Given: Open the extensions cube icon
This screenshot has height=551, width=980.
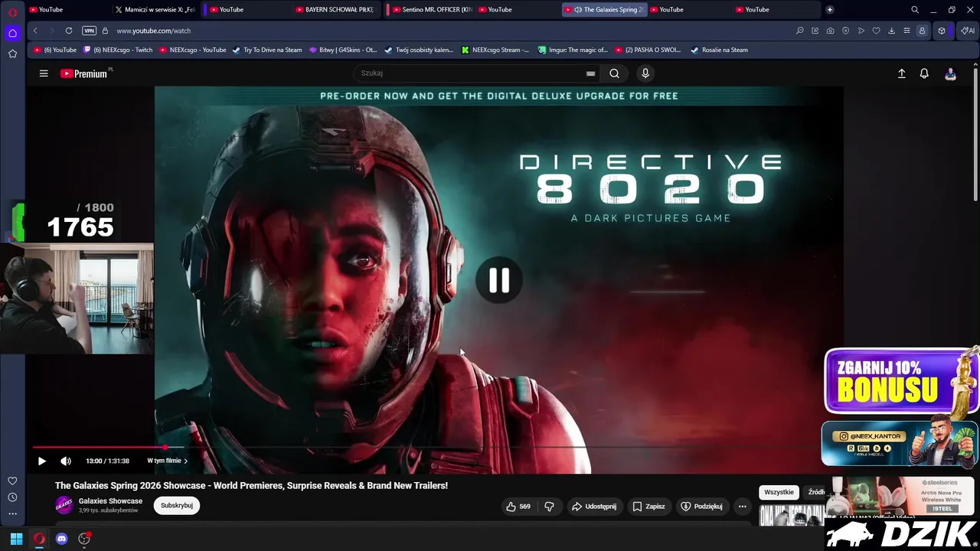Looking at the screenshot, I should [x=942, y=31].
